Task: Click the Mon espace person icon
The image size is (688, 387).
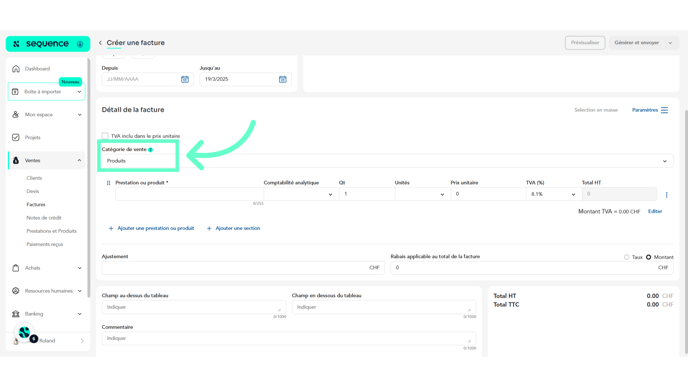Action: (16, 115)
